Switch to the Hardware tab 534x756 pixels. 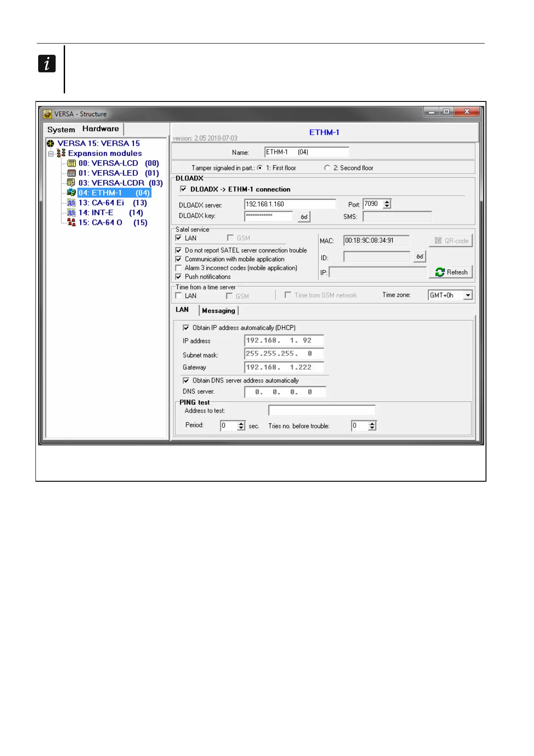(101, 129)
